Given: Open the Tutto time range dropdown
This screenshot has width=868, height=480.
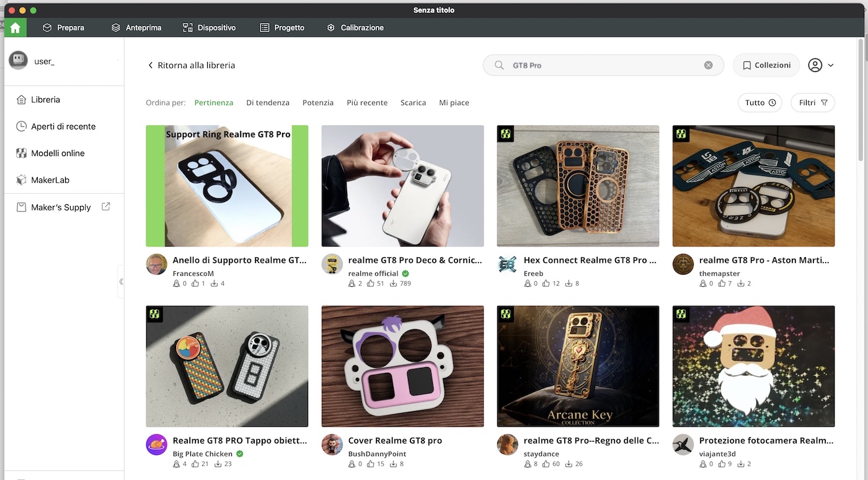Looking at the screenshot, I should [x=759, y=103].
